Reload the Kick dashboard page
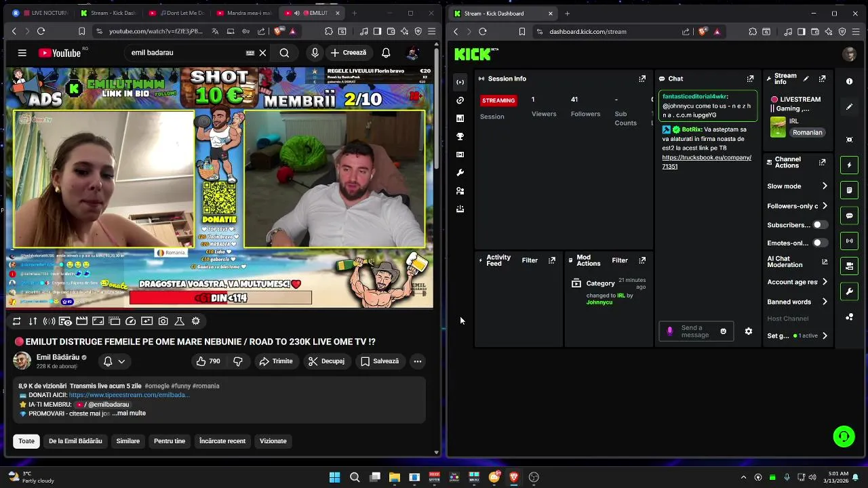Image resolution: width=868 pixels, height=488 pixels. [x=483, y=31]
